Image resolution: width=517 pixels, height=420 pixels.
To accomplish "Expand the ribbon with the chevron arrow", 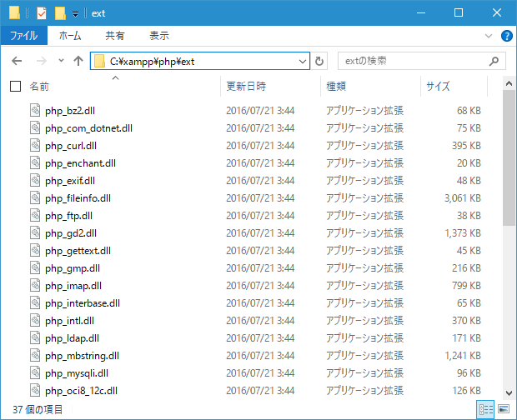I will tap(489, 36).
